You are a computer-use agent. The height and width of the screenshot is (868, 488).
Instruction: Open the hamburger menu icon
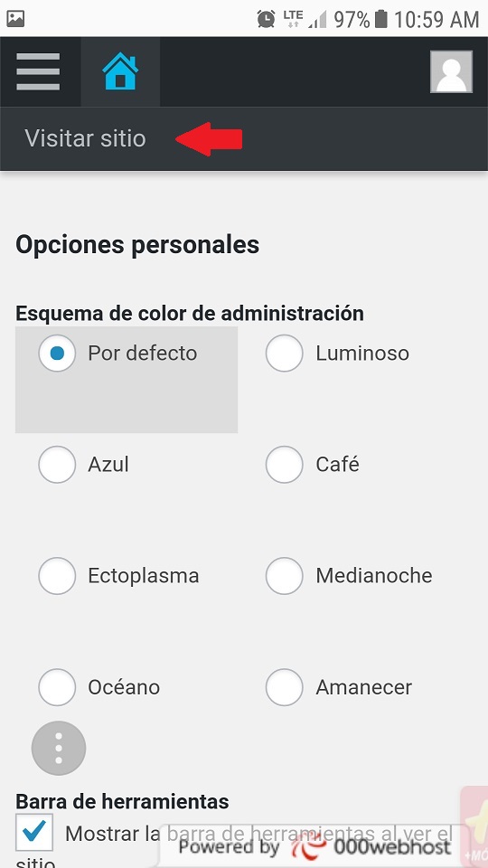click(x=38, y=71)
